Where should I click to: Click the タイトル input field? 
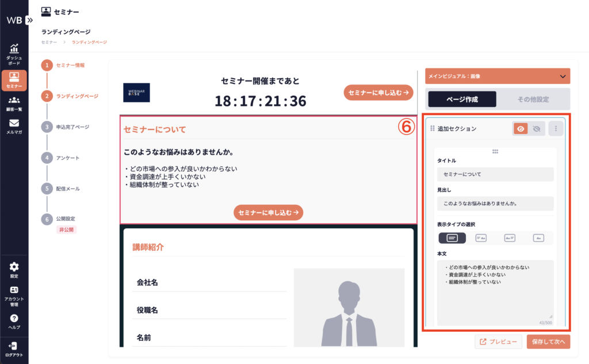(x=495, y=174)
